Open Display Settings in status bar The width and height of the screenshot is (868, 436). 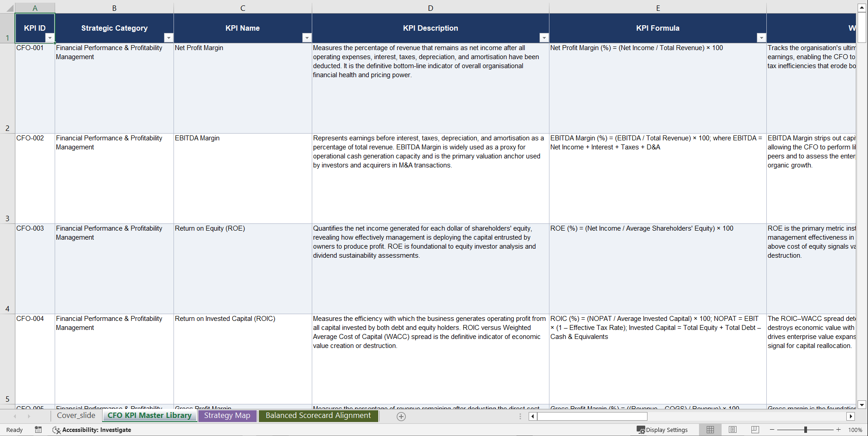tap(662, 430)
